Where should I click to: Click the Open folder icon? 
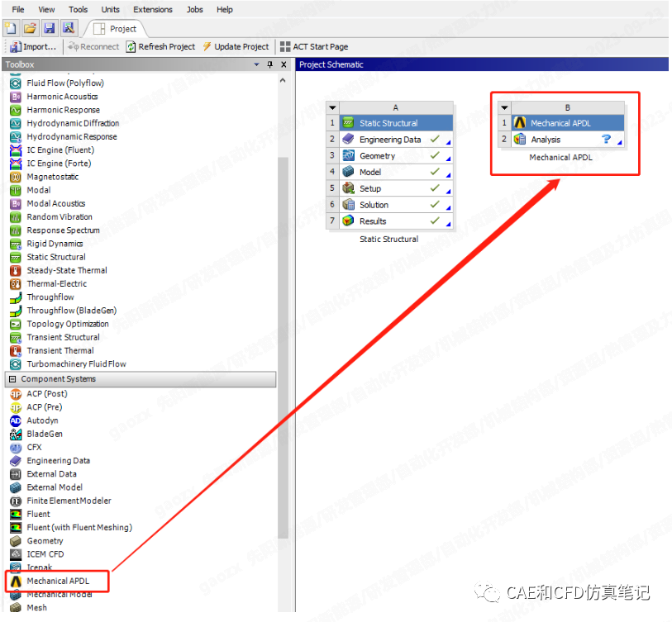[x=30, y=28]
